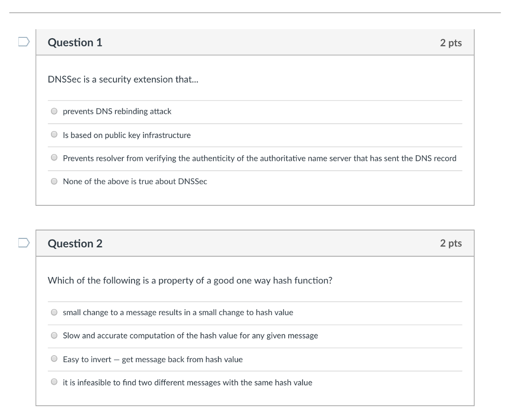Click the '2 pts' label for Question 1
Image resolution: width=507 pixels, height=420 pixels.
[x=451, y=43]
